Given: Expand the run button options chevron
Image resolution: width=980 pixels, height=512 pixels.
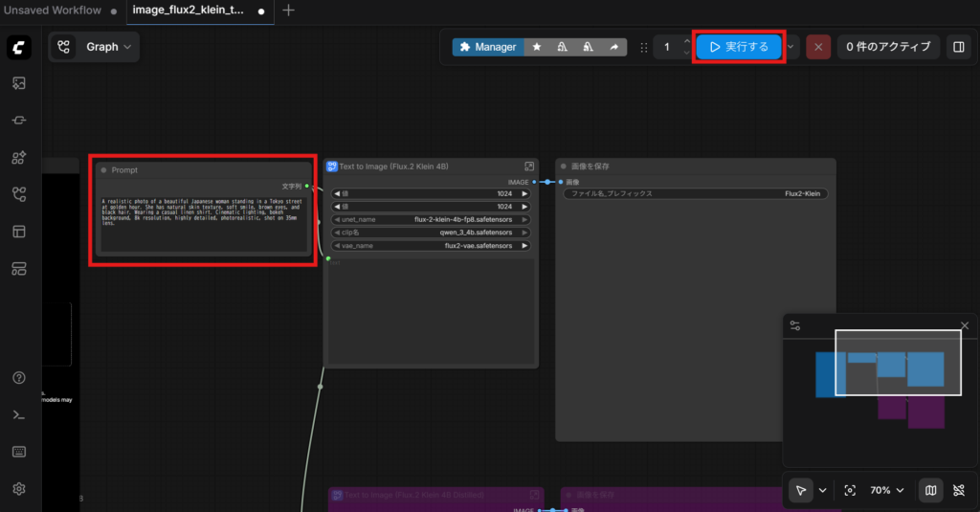Looking at the screenshot, I should pyautogui.click(x=791, y=47).
